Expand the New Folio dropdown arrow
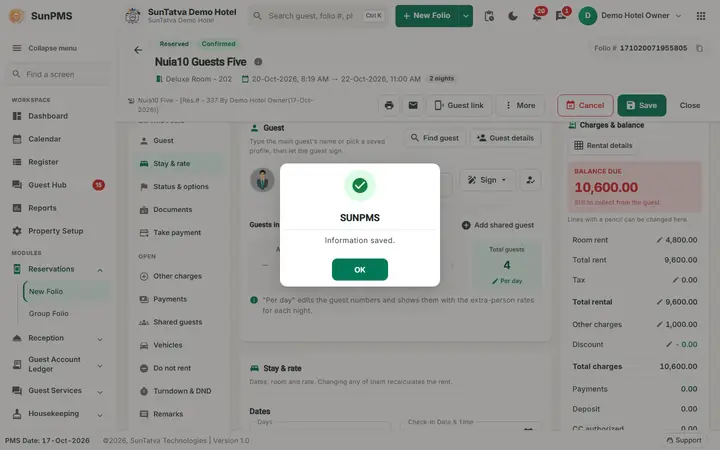The width and height of the screenshot is (720, 450). (x=466, y=16)
